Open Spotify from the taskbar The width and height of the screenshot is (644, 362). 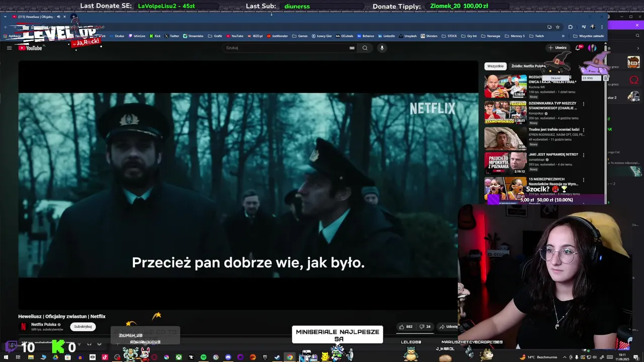[203, 357]
